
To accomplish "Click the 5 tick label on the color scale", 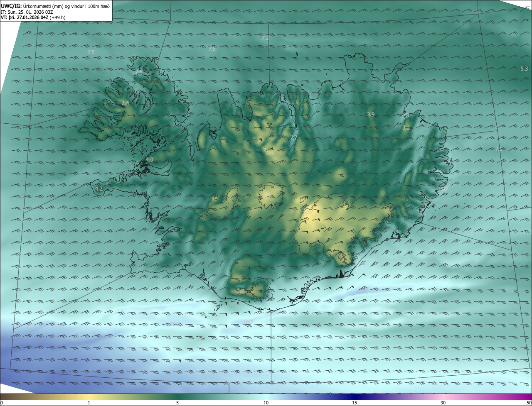I will [x=177, y=403].
